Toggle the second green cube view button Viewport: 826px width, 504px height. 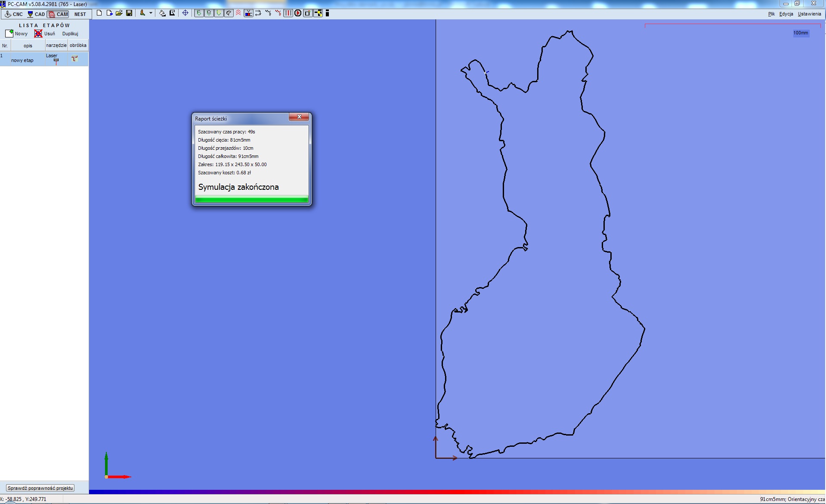[x=209, y=13]
